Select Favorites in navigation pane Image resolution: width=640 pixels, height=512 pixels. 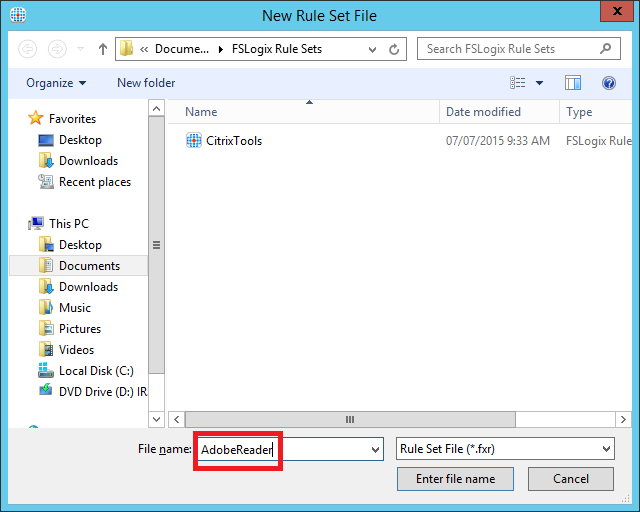click(x=72, y=119)
